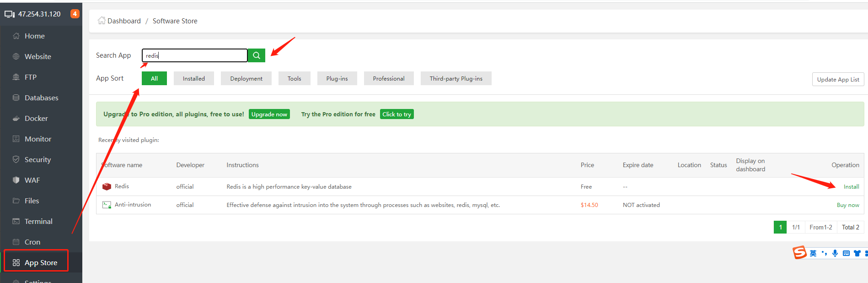Click the $14.50 price text
Screen dimensions: 868x283
pos(589,205)
